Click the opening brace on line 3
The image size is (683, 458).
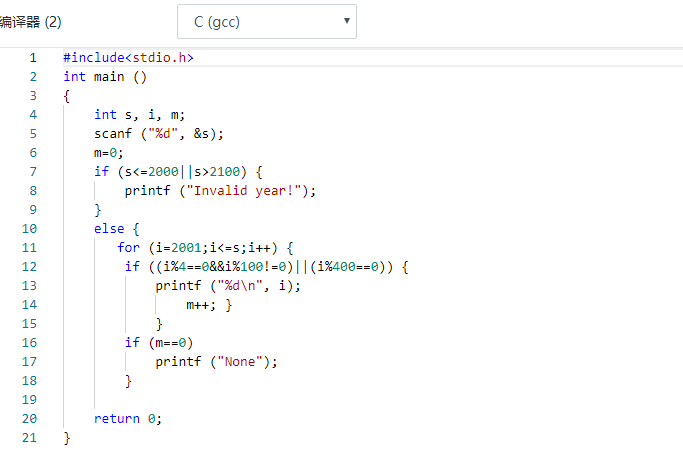[x=67, y=96]
